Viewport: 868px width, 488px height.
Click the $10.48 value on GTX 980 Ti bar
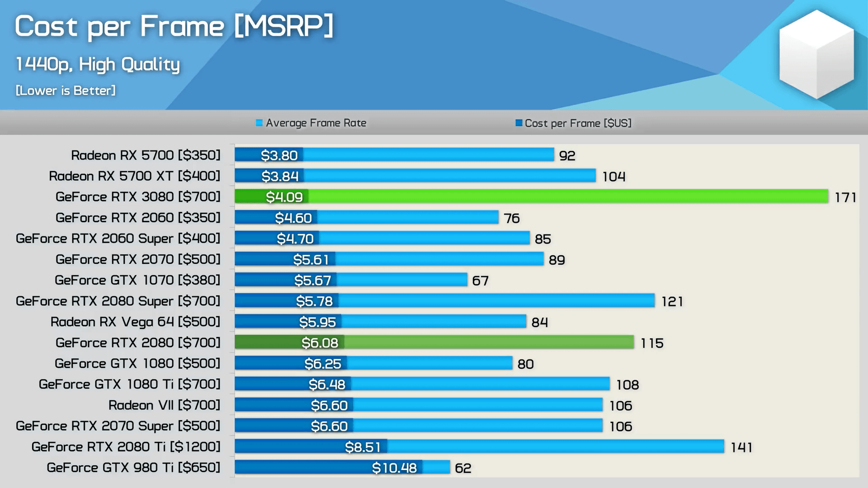[394, 468]
